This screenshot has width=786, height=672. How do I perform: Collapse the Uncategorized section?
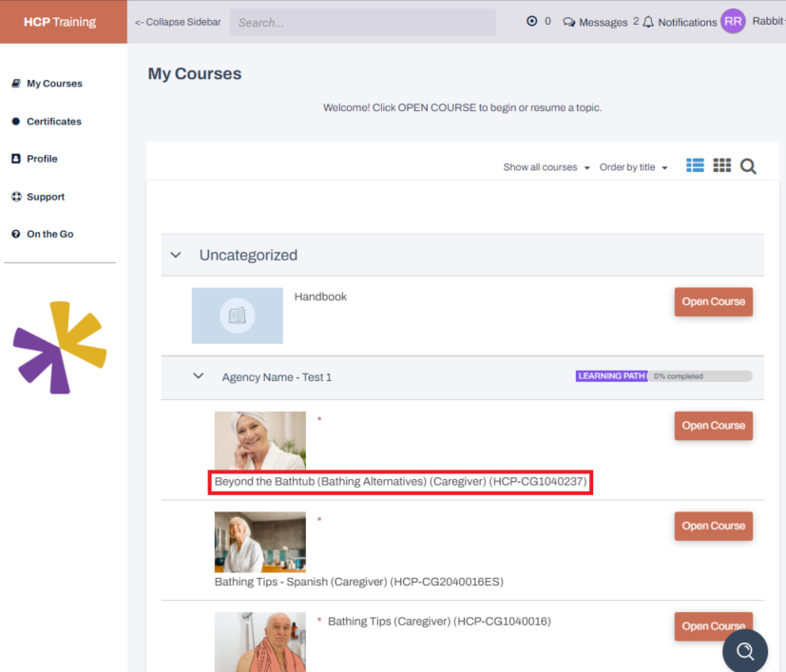176,255
